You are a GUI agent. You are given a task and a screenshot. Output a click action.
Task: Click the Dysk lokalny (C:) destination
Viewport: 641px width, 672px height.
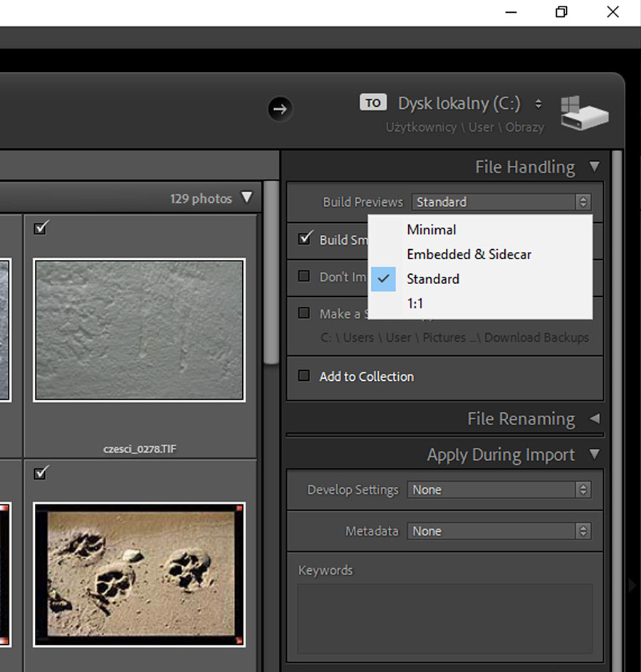tap(459, 103)
